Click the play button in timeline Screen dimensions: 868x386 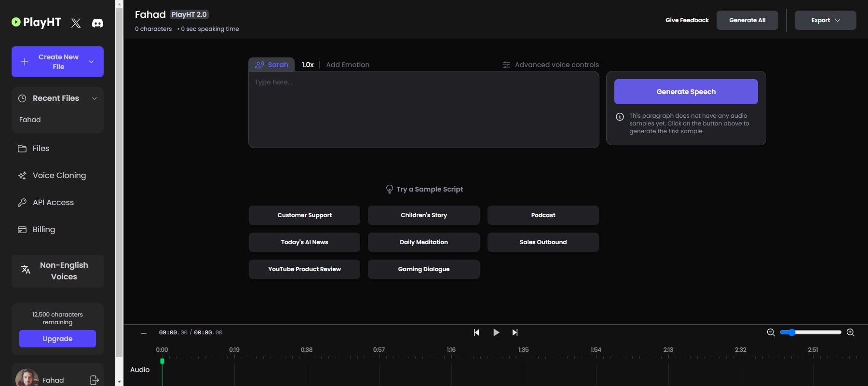(x=496, y=332)
